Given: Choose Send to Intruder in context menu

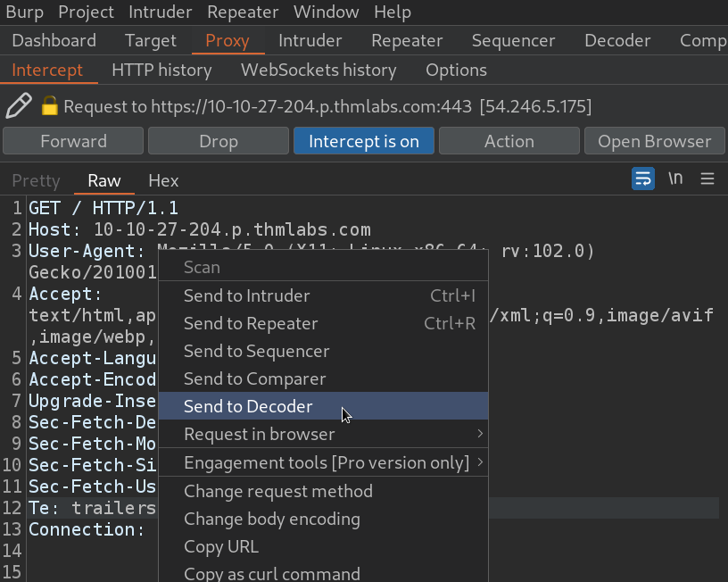Looking at the screenshot, I should (x=324, y=295).
